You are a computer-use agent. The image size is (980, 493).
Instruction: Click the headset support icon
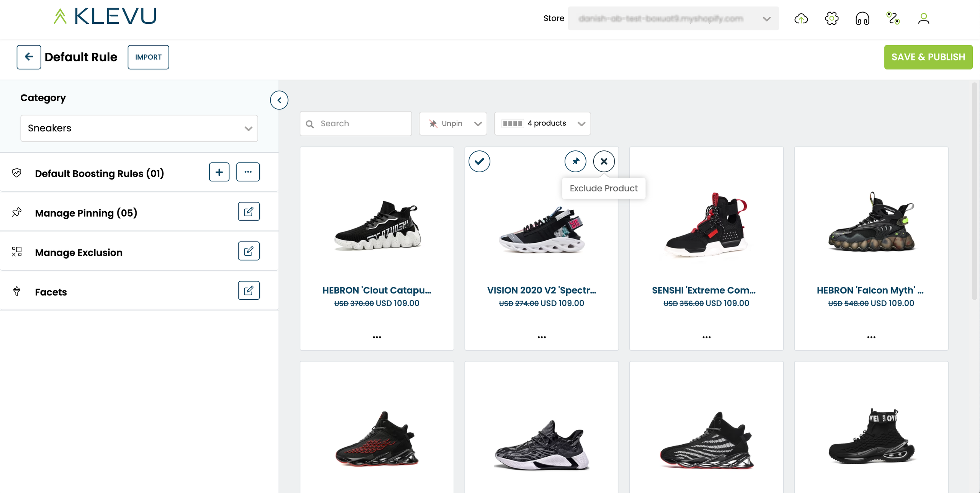(862, 18)
